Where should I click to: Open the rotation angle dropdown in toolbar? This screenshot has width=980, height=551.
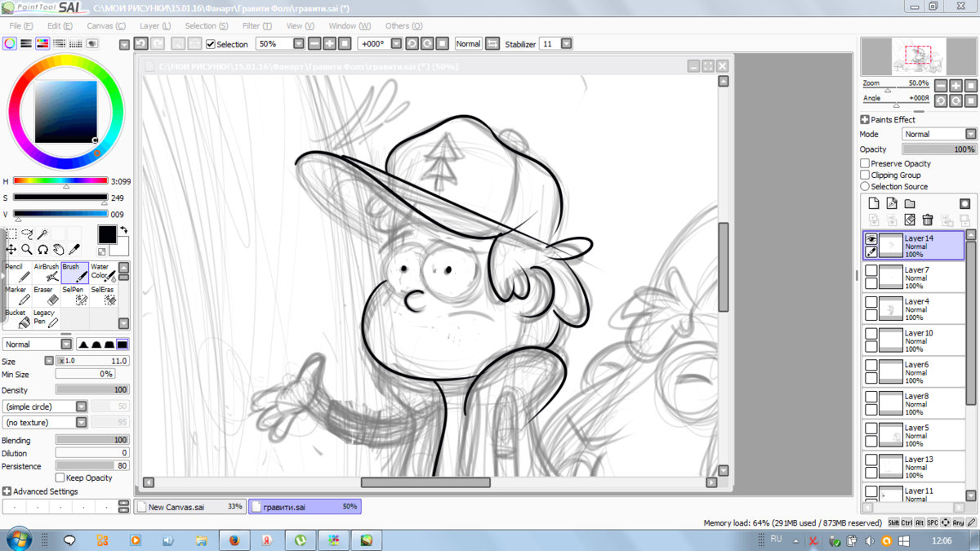coord(396,43)
